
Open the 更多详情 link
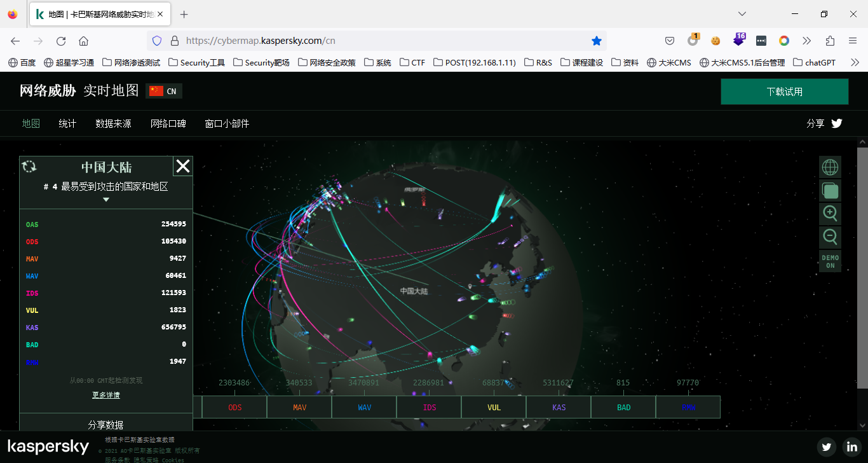pyautogui.click(x=106, y=395)
